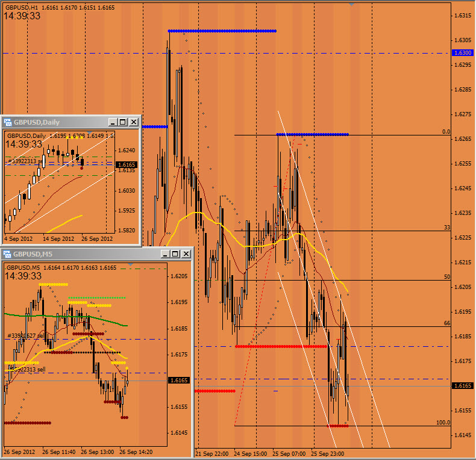The height and width of the screenshot is (460, 476).
Task: Select the GBPUSD,M5 window title bar text
Action: (x=33, y=254)
